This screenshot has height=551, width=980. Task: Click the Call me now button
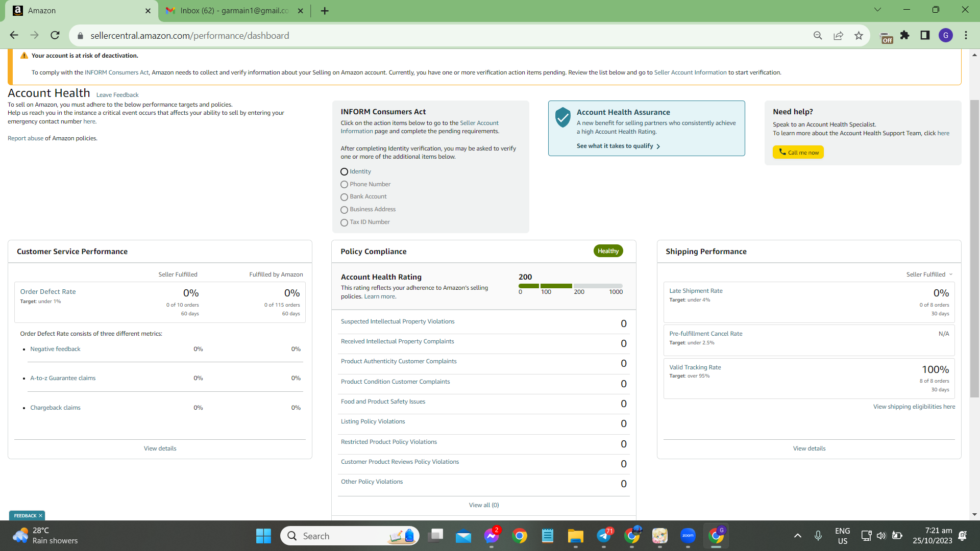point(798,152)
